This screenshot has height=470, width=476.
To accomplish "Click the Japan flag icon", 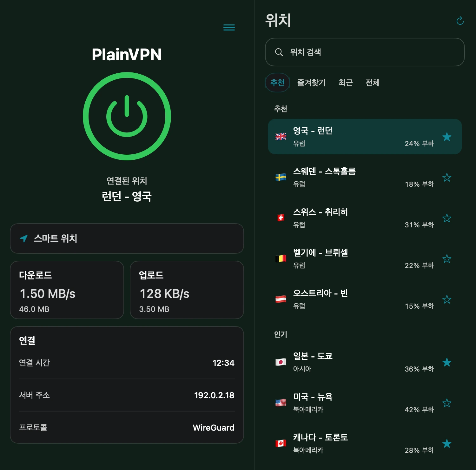I will coord(281,362).
